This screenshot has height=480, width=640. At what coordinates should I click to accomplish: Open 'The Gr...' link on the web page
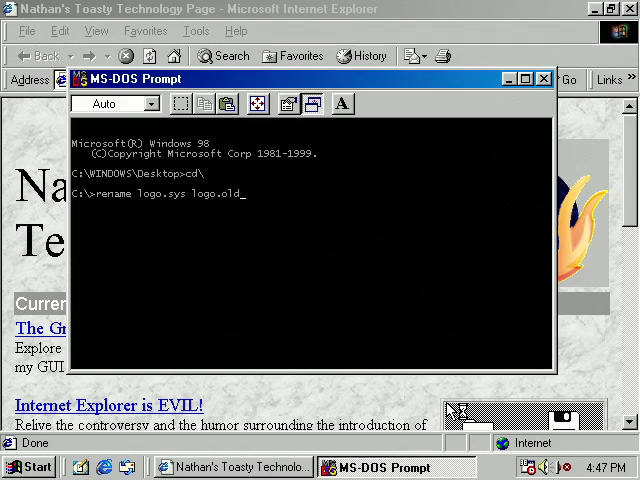pyautogui.click(x=40, y=329)
